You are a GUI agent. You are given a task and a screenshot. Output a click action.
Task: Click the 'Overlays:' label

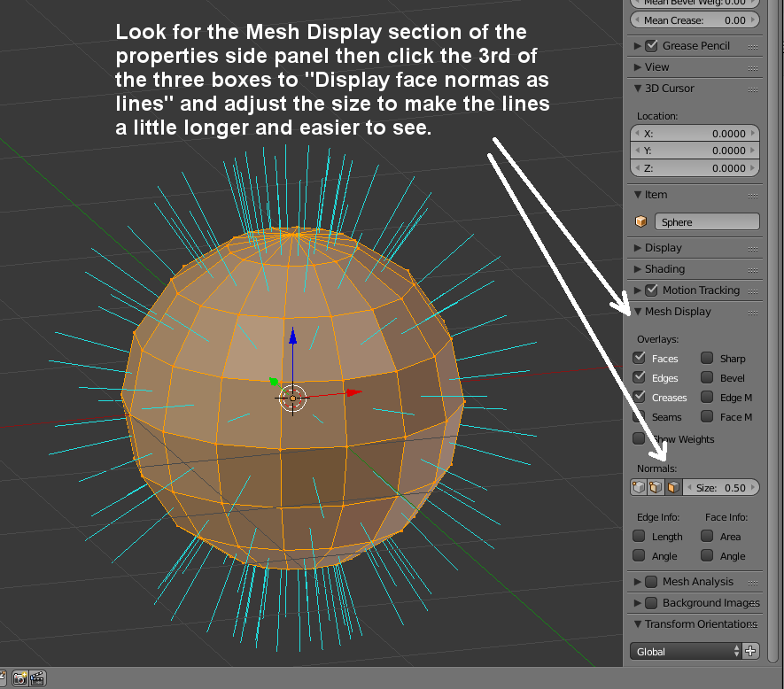click(657, 339)
